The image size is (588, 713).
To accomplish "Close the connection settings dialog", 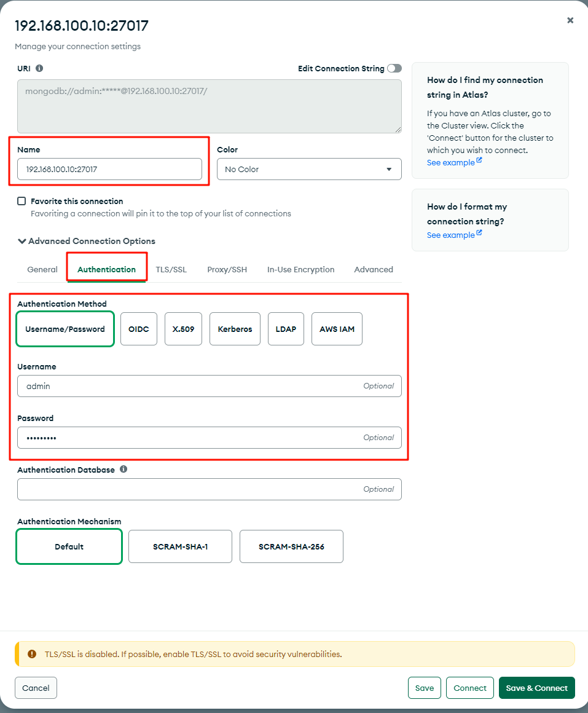I will 570,20.
